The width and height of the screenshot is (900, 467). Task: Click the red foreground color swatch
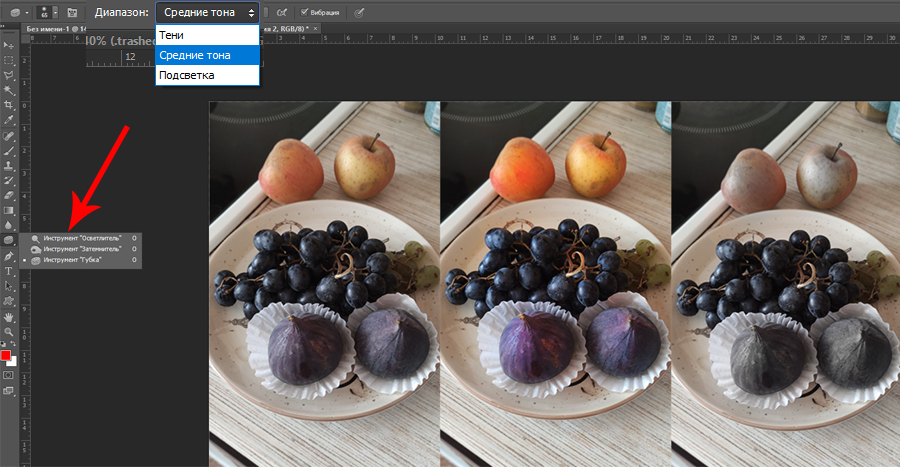6,355
